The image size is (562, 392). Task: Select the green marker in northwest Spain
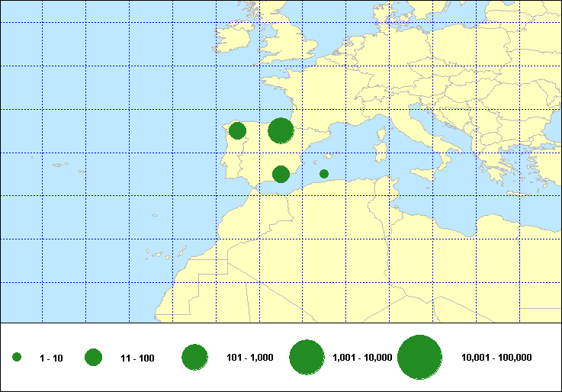point(237,130)
